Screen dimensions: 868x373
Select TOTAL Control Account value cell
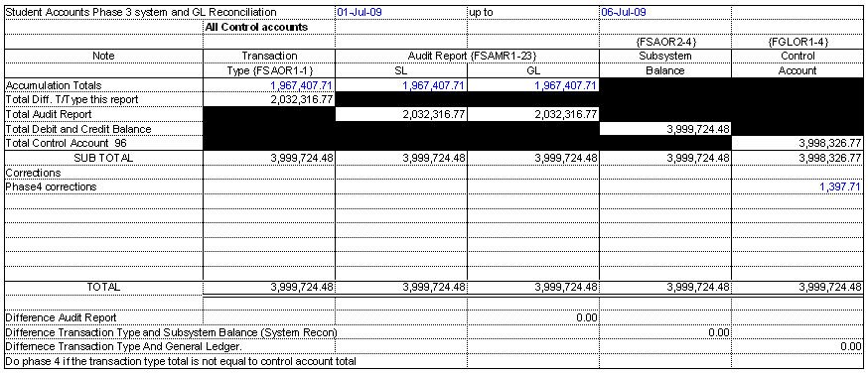click(796, 288)
